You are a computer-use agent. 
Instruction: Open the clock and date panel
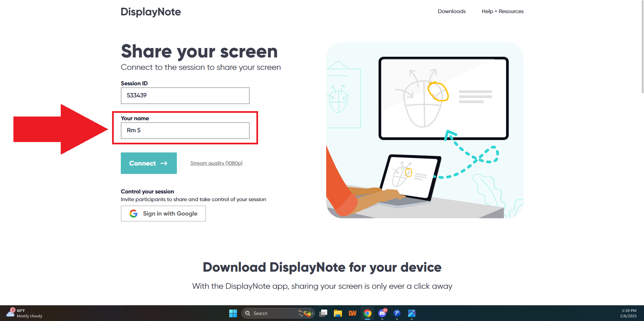click(x=628, y=313)
